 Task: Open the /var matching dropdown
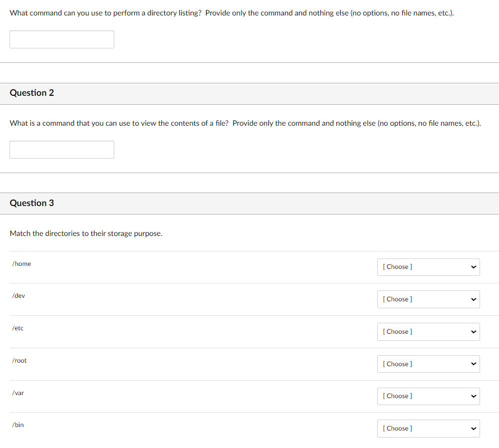click(x=428, y=396)
